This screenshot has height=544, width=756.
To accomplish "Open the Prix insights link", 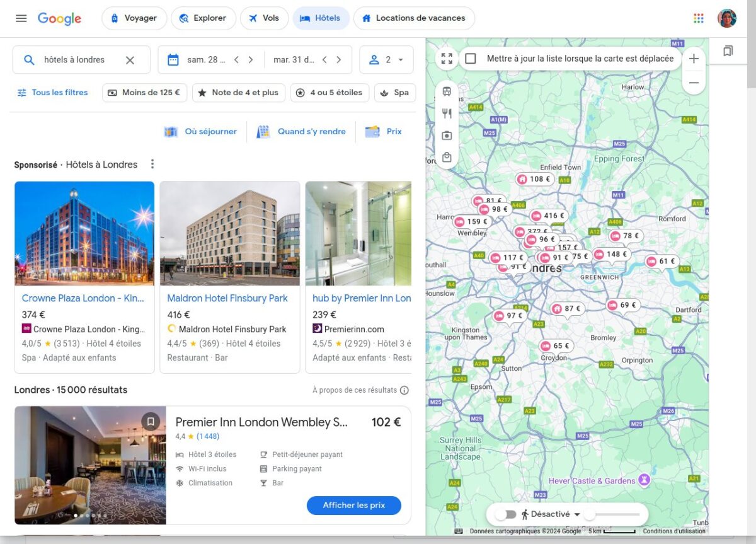I will tap(384, 132).
